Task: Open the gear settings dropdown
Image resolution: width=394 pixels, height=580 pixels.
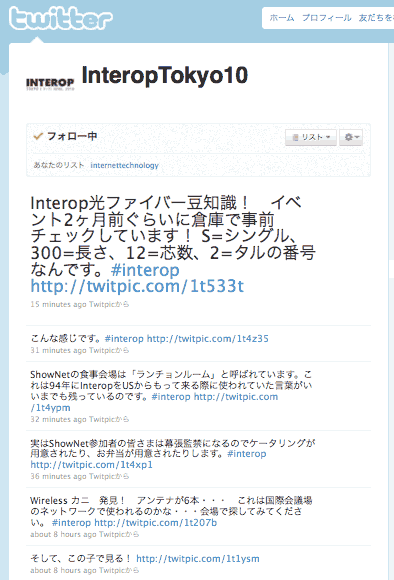Action: (x=351, y=137)
